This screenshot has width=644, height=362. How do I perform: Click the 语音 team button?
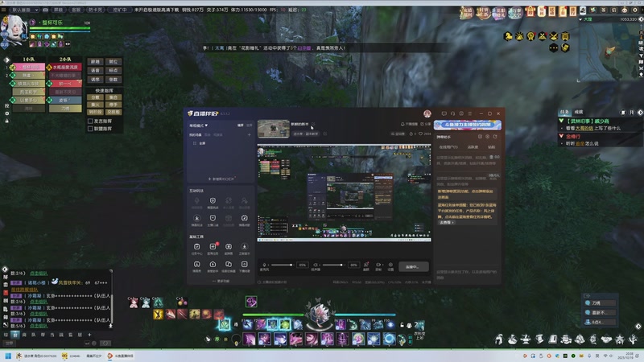point(95,71)
